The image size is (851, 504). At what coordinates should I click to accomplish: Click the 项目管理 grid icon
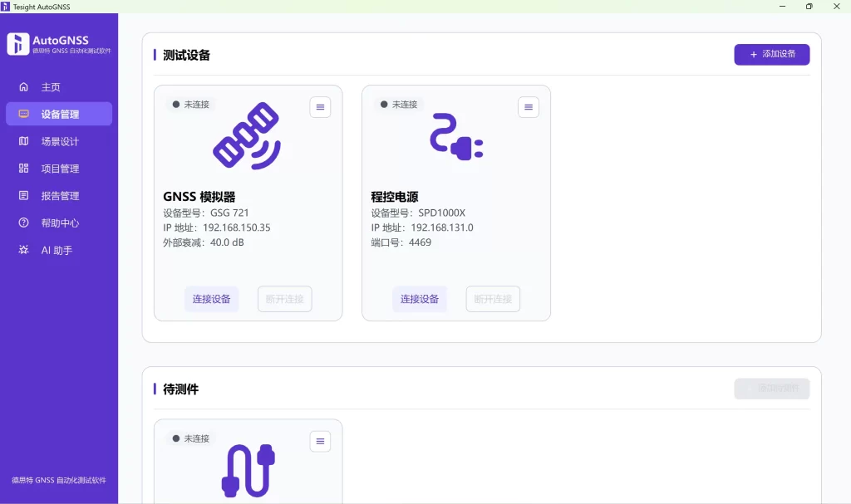point(23,169)
